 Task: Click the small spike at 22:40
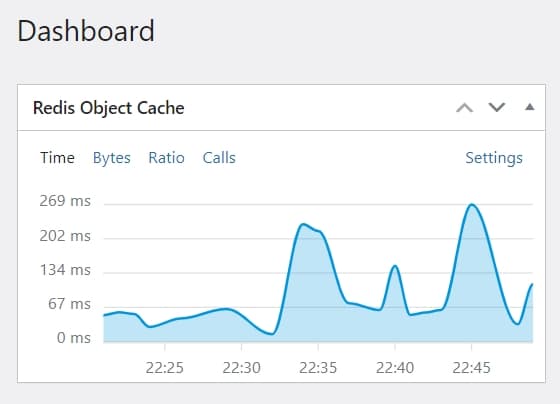tap(395, 266)
